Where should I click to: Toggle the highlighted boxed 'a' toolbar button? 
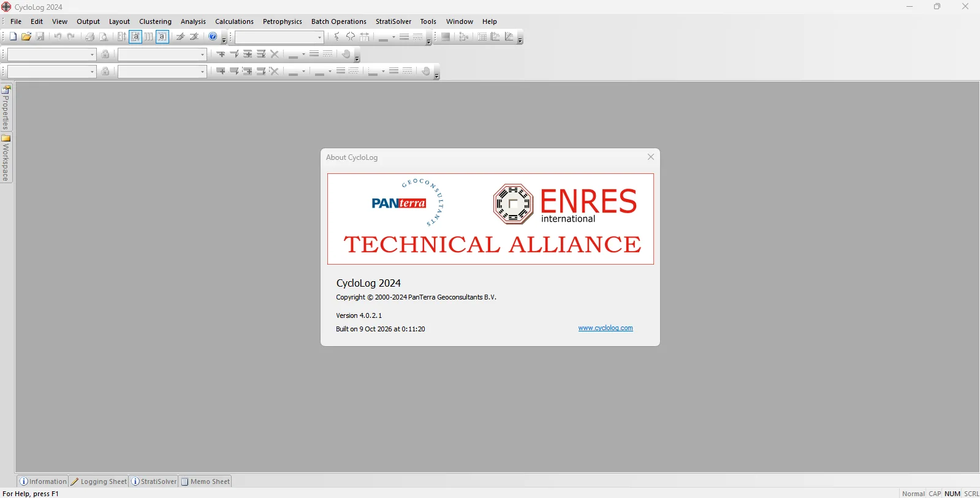click(x=162, y=37)
